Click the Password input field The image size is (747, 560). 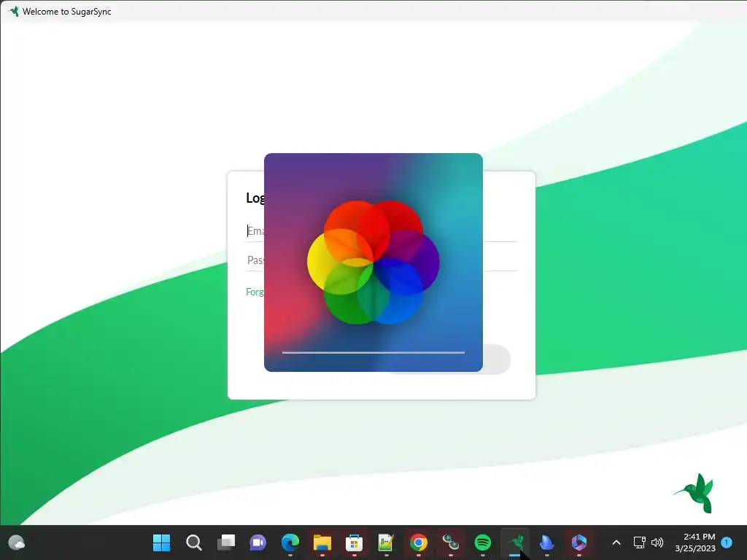point(381,260)
